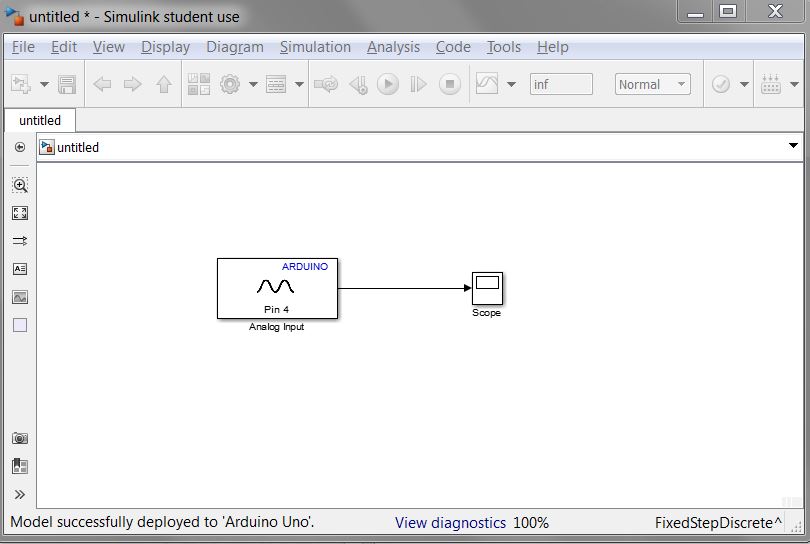
Task: Open Model Configuration Parameters gear icon
Action: pyautogui.click(x=230, y=85)
